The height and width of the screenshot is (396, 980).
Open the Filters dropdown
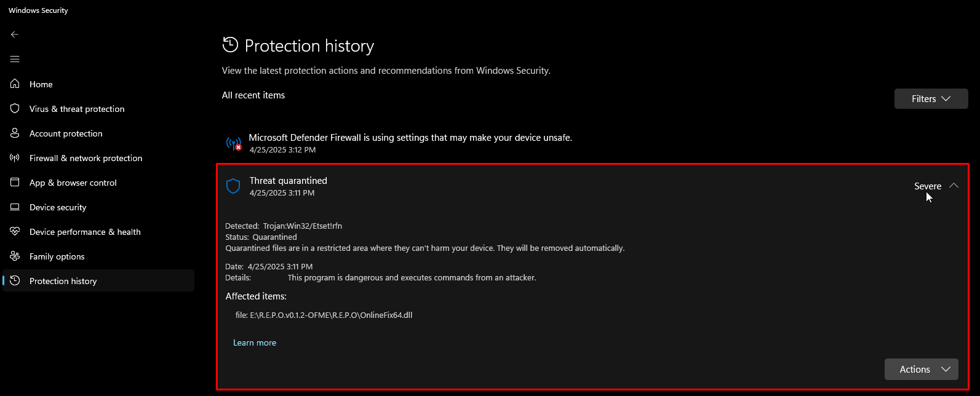pos(931,99)
